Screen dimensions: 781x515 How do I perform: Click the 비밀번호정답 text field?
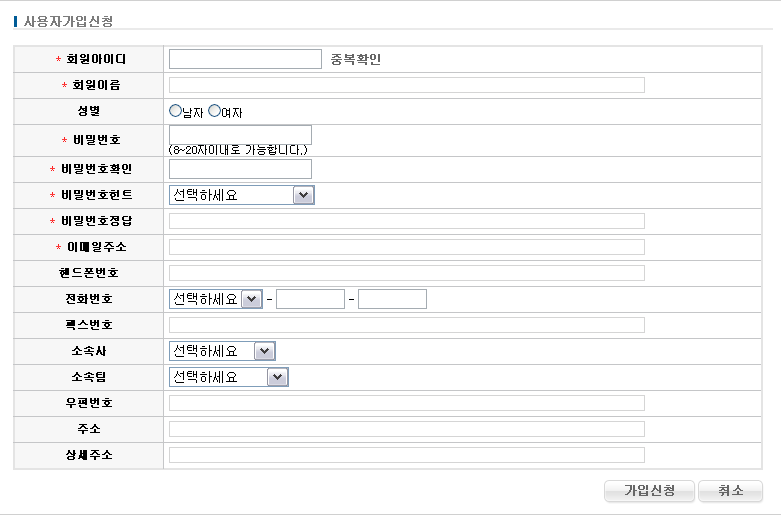click(406, 221)
